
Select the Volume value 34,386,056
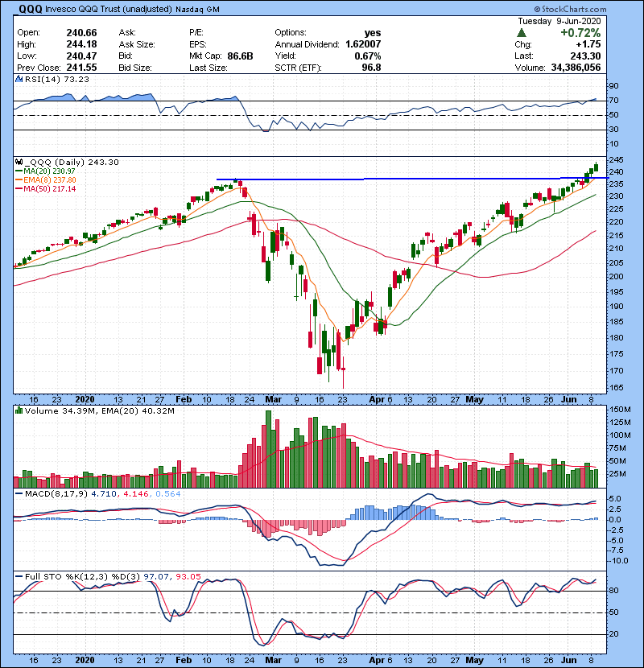(x=576, y=68)
